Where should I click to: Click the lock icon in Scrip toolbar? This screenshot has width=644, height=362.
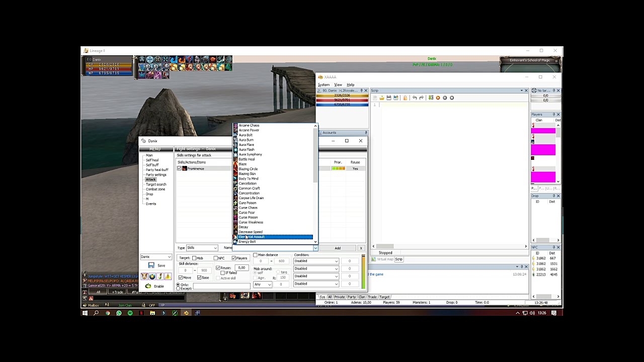(x=405, y=98)
